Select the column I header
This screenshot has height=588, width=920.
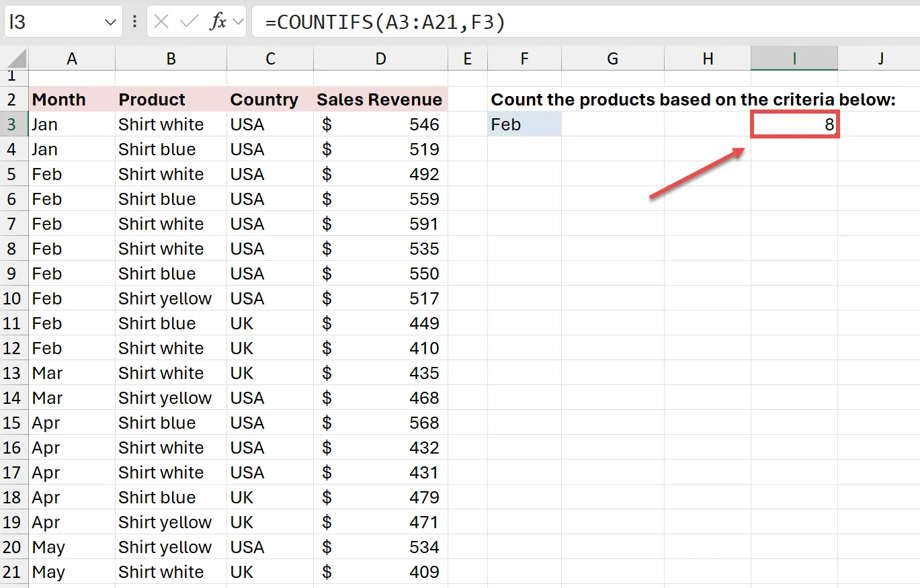(x=794, y=59)
